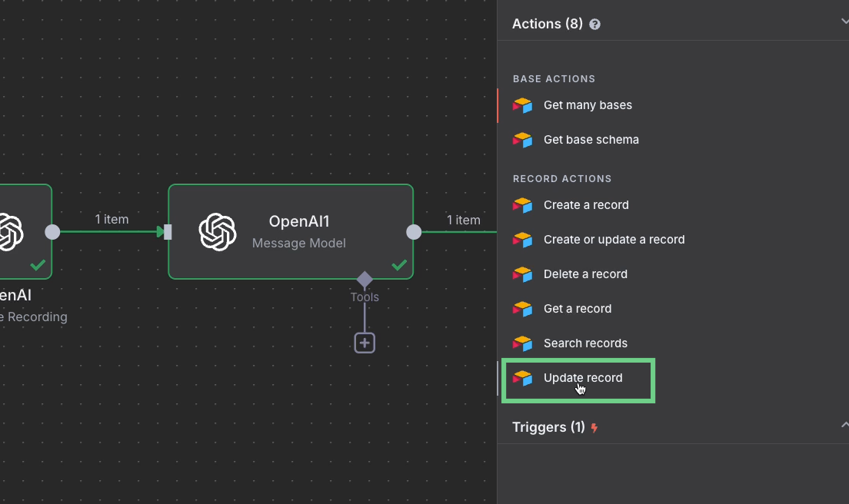Screen dimensions: 849x504
Task: Click the green success checkmark on OpenAI1 node
Action: [399, 265]
